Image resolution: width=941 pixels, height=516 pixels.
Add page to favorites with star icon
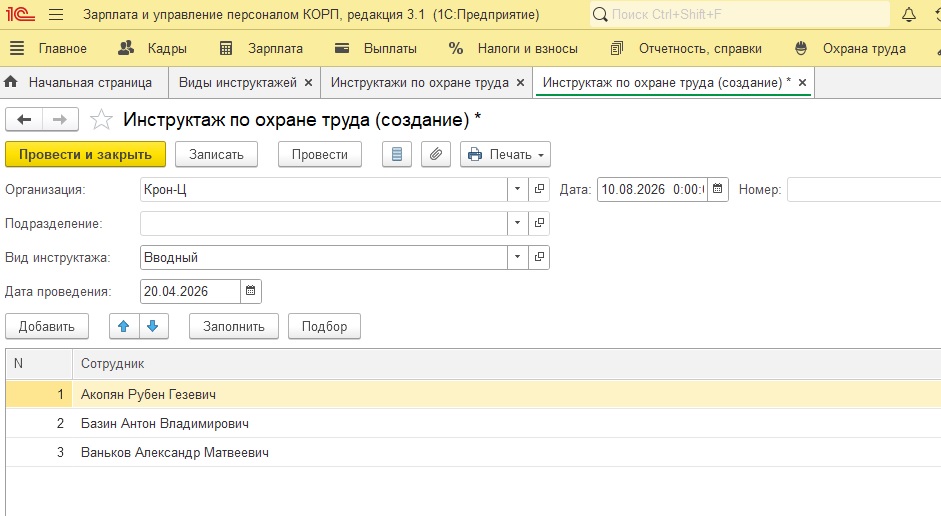[101, 120]
